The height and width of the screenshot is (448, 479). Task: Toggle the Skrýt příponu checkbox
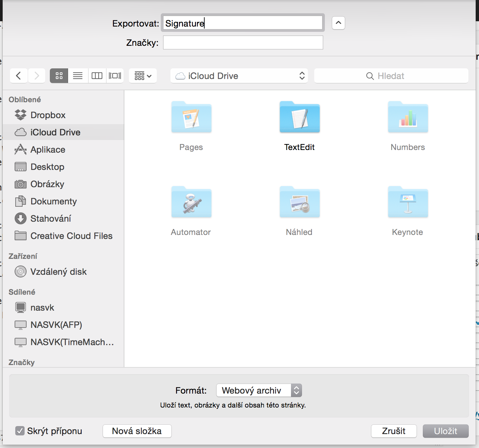click(x=20, y=431)
